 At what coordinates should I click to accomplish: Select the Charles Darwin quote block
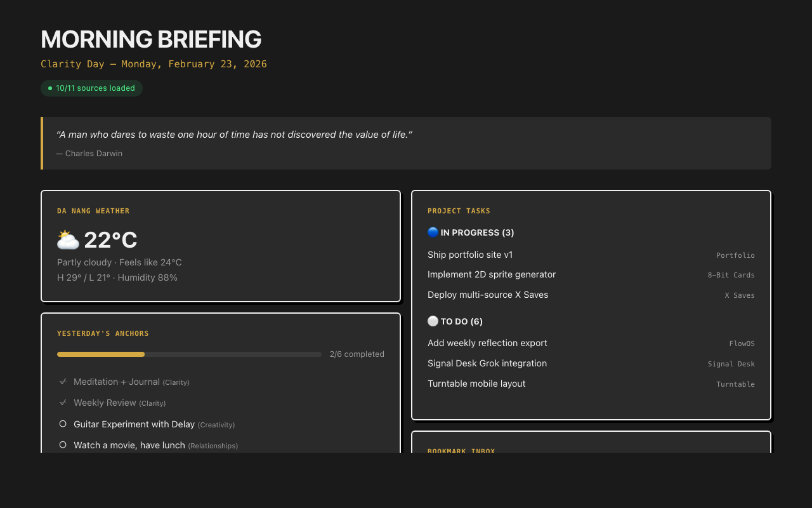pyautogui.click(x=406, y=143)
